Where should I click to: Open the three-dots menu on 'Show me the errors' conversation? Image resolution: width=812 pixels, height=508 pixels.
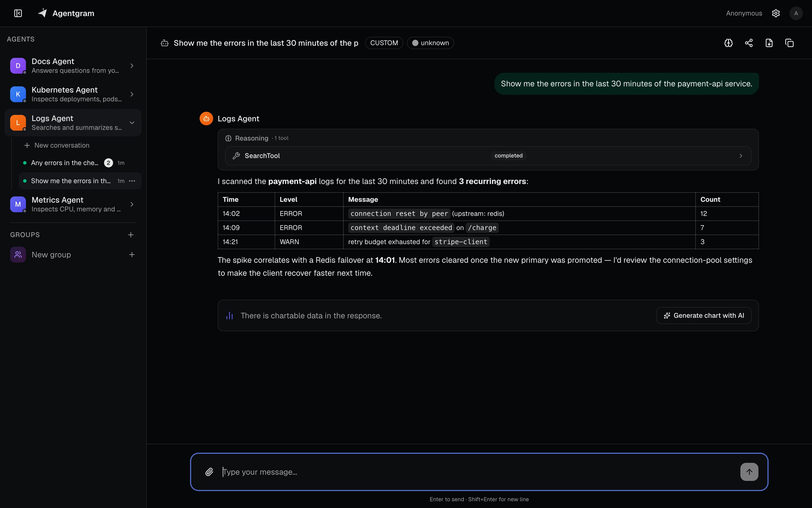pos(132,181)
